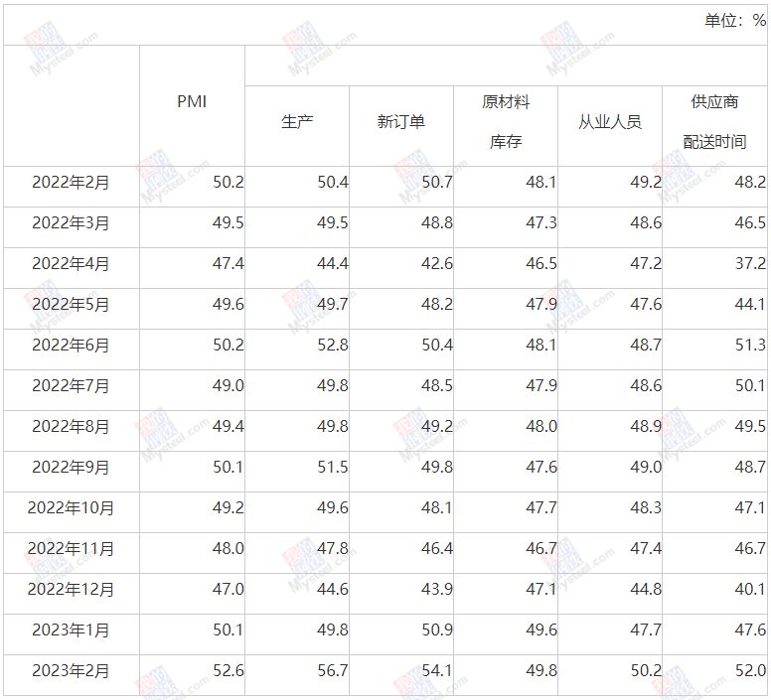The image size is (771, 700).
Task: Click the 2022年3月 row label
Action: point(71,223)
